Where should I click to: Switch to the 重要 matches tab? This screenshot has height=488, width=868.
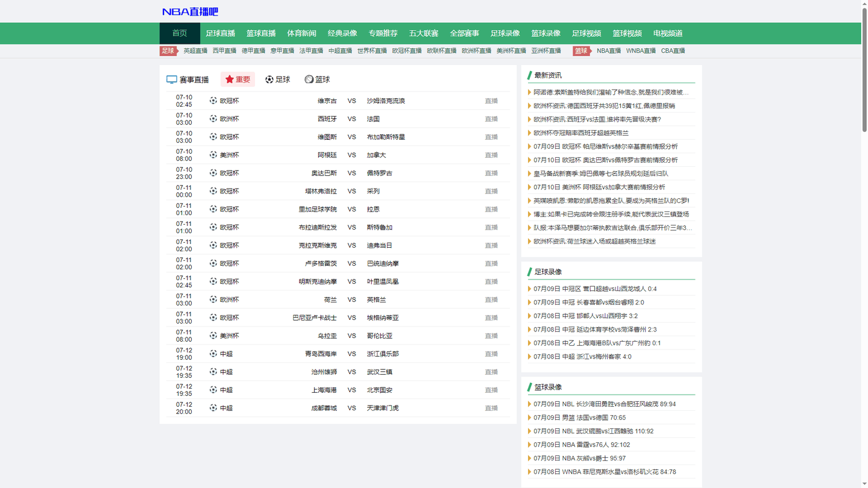coord(237,80)
